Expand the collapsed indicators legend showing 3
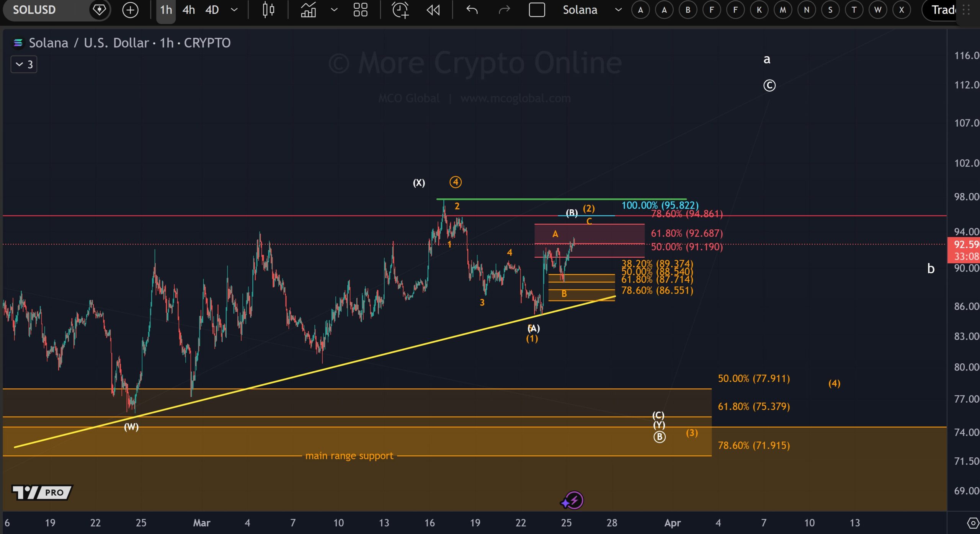This screenshot has width=980, height=534. click(24, 64)
